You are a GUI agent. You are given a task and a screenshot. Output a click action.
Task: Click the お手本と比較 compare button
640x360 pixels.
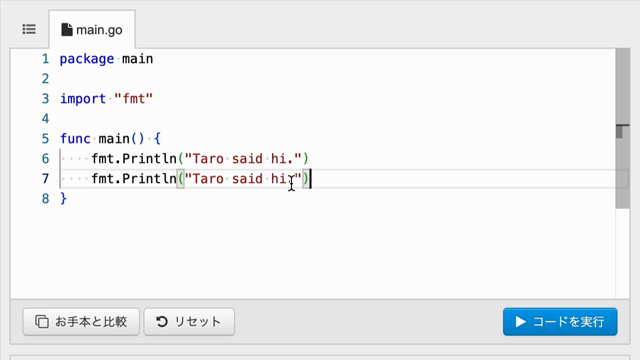81,322
